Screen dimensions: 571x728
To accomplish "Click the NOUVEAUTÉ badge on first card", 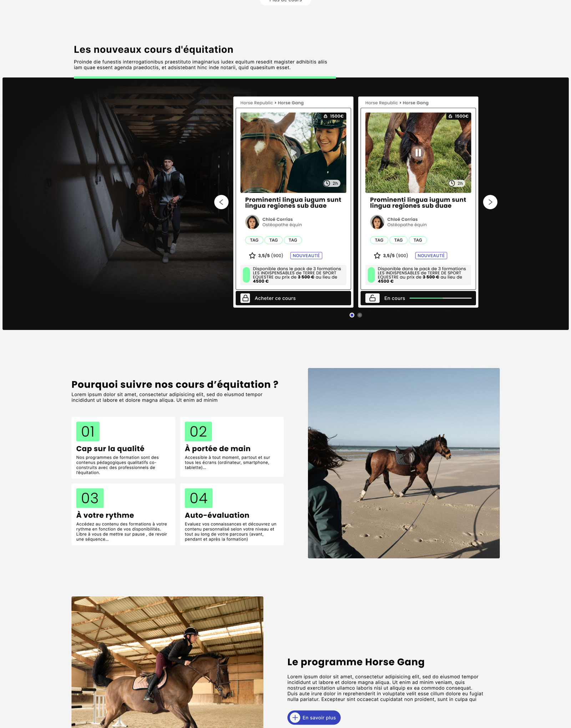I will (306, 256).
